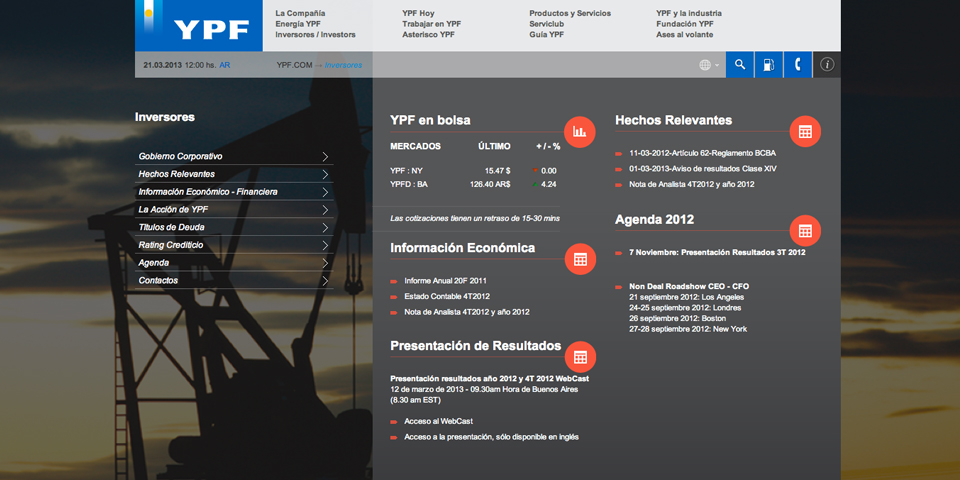Click the fuel pump station icon
The image size is (960, 480).
[768, 64]
